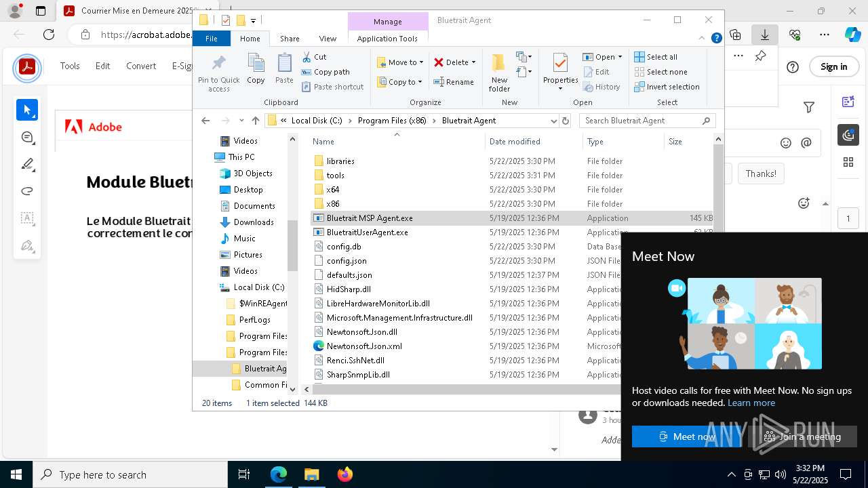Go up one folder level arrow

point(255,121)
